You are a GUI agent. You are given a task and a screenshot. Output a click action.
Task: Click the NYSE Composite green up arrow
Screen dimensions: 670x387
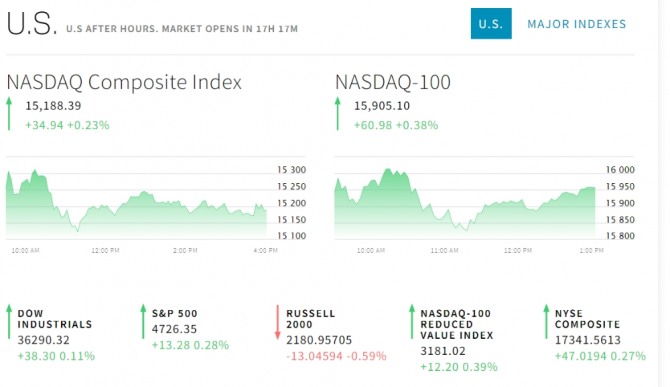pyautogui.click(x=546, y=322)
